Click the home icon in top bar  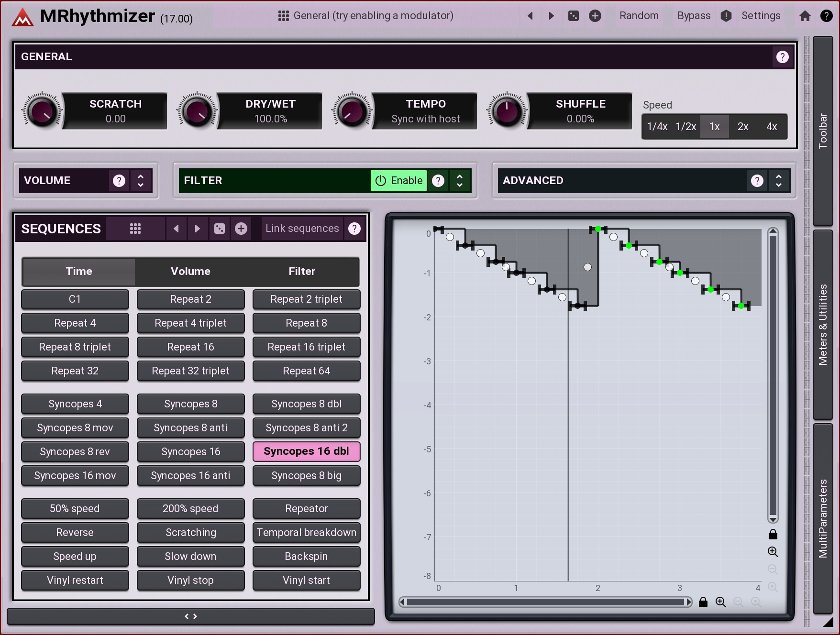coord(805,16)
